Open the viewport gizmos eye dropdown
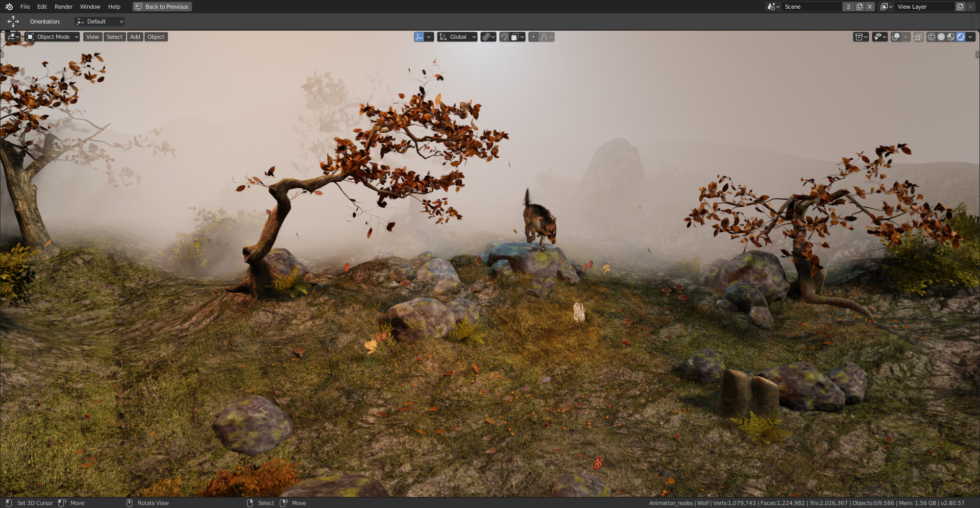 coord(880,37)
